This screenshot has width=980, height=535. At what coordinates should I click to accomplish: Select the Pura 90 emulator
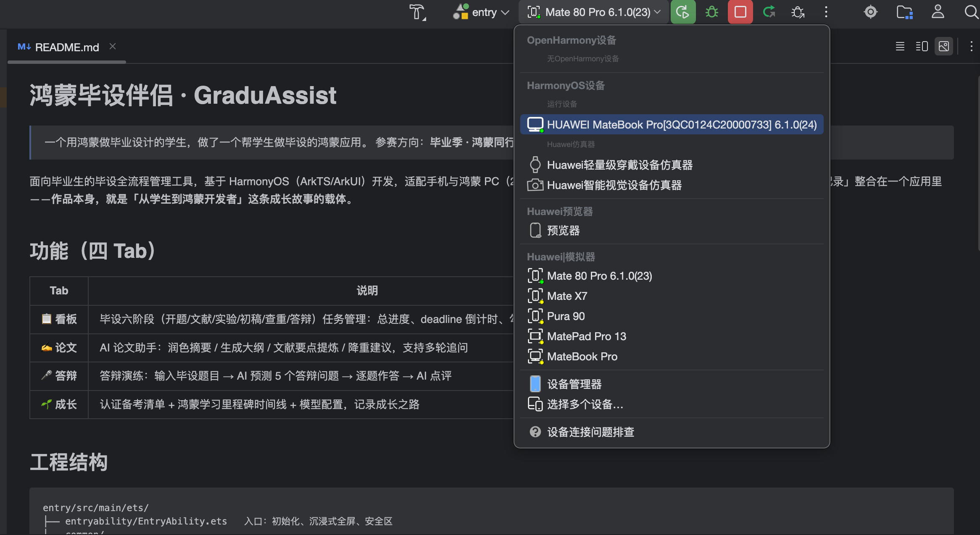(x=672, y=316)
